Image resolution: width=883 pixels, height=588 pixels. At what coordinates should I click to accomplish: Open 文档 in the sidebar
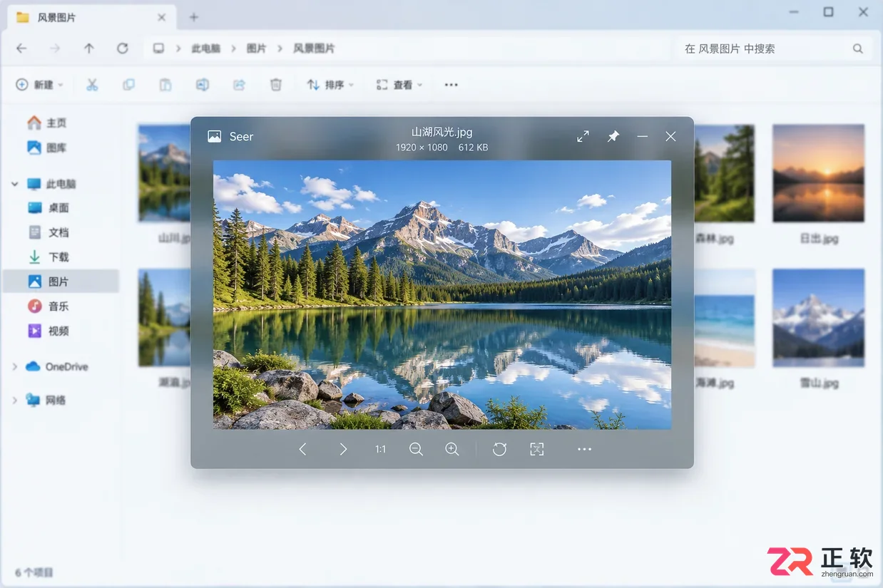(49, 232)
